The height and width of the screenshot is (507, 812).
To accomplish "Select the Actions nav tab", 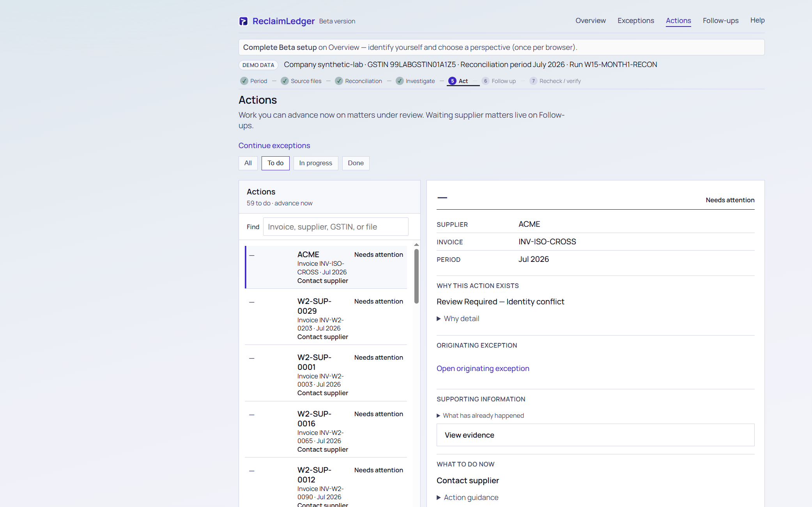I will point(678,21).
